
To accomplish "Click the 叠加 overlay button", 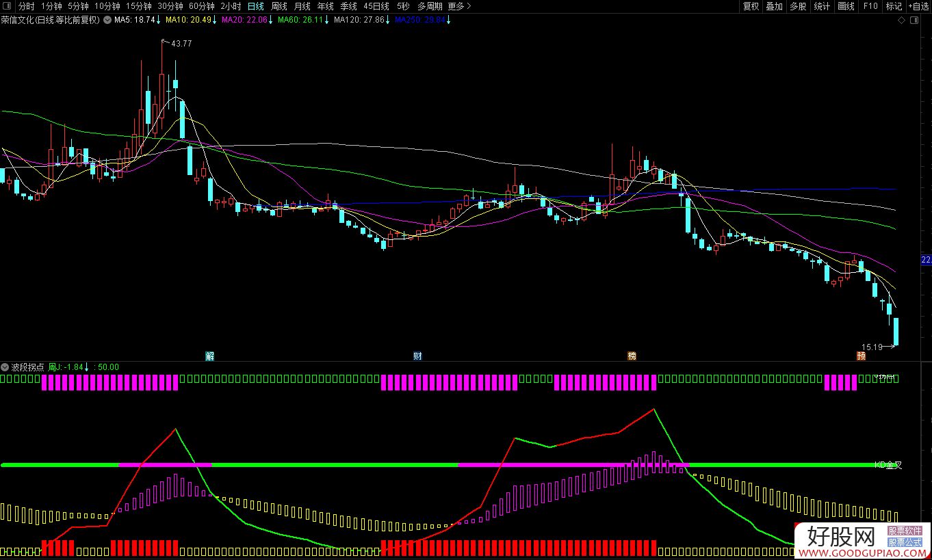I will pos(774,6).
